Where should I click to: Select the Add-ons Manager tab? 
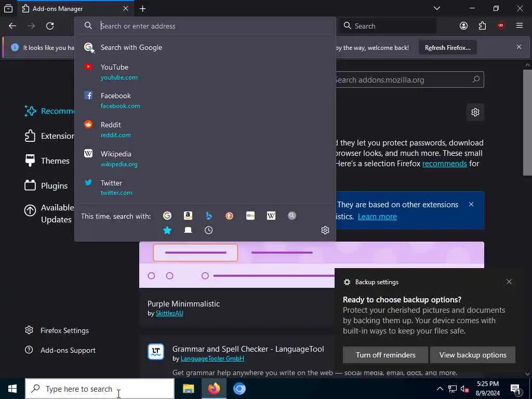point(75,8)
